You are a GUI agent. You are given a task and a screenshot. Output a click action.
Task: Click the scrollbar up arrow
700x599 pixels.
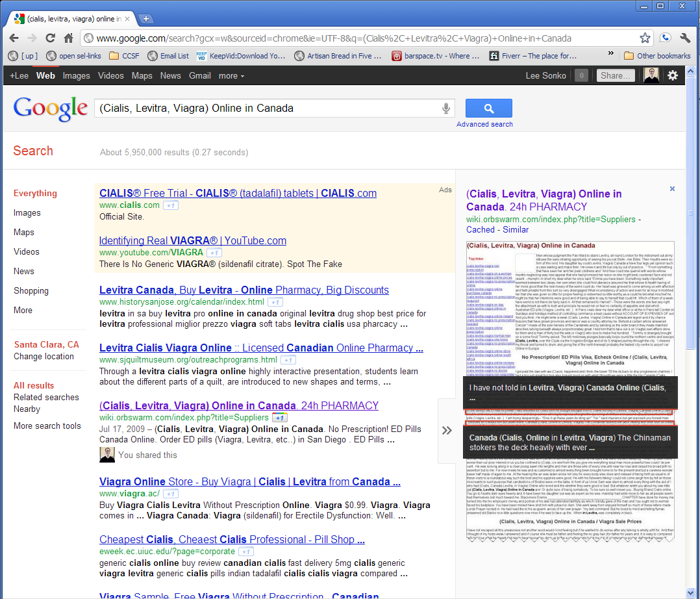coord(690,71)
